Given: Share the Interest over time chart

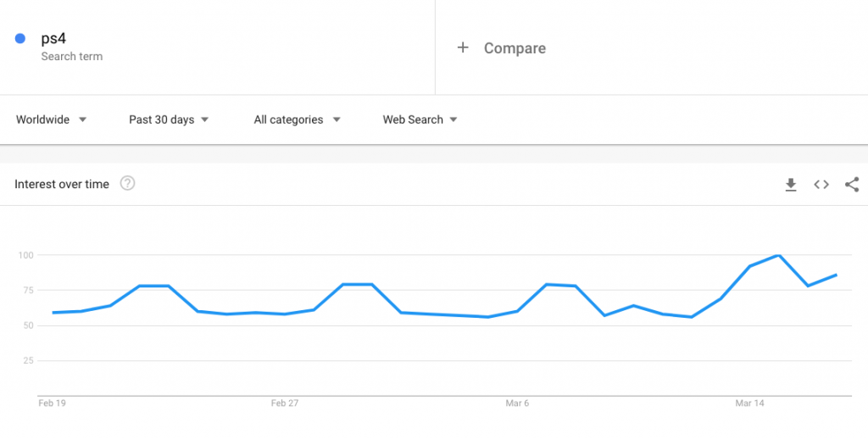Looking at the screenshot, I should pyautogui.click(x=851, y=185).
